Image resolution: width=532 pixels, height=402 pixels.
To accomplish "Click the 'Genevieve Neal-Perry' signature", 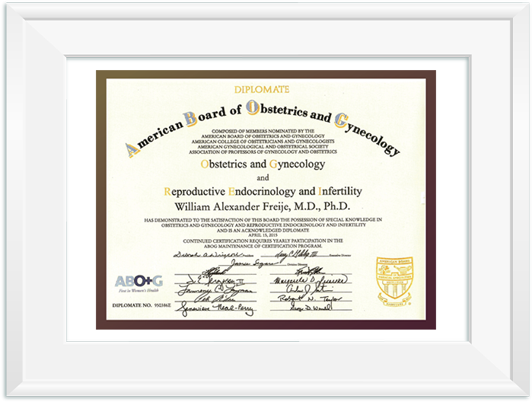I will (216, 308).
